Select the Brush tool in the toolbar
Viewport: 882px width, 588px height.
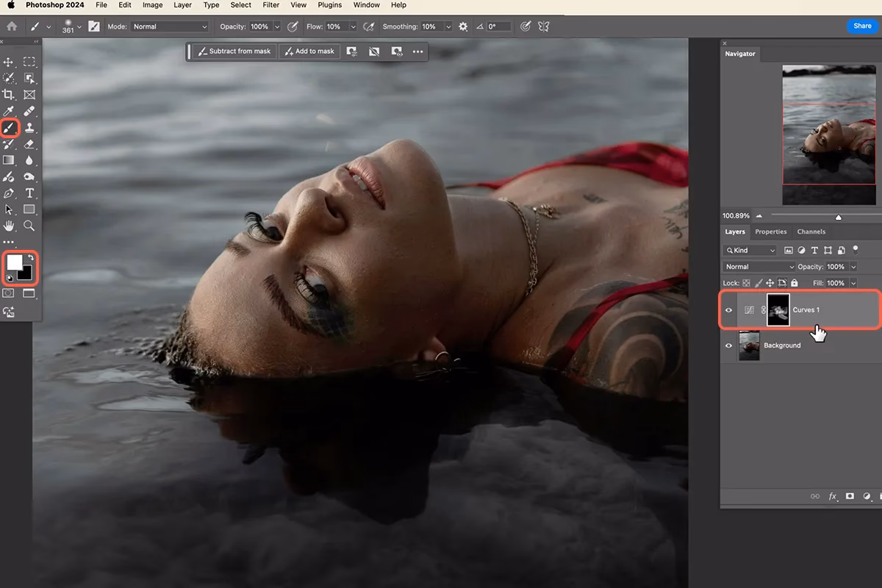pyautogui.click(x=9, y=128)
